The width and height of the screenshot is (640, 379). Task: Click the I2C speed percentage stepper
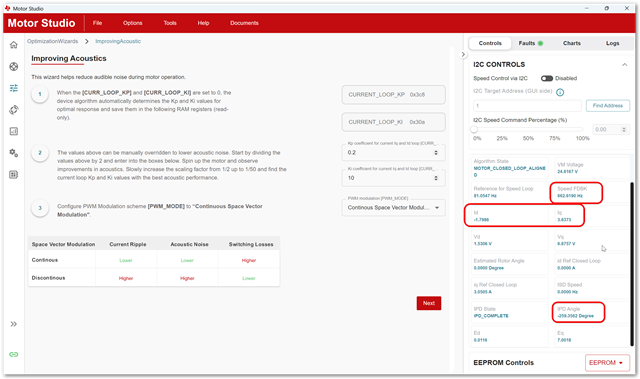pyautogui.click(x=624, y=130)
